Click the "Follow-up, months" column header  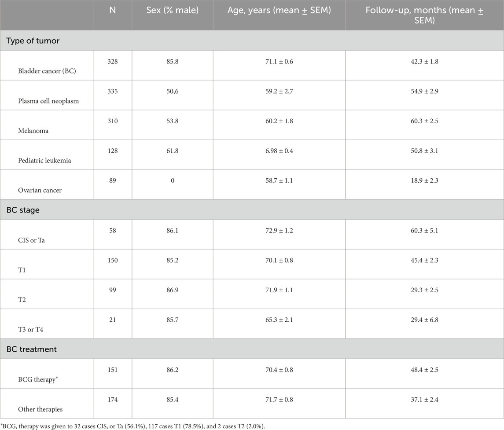point(424,15)
